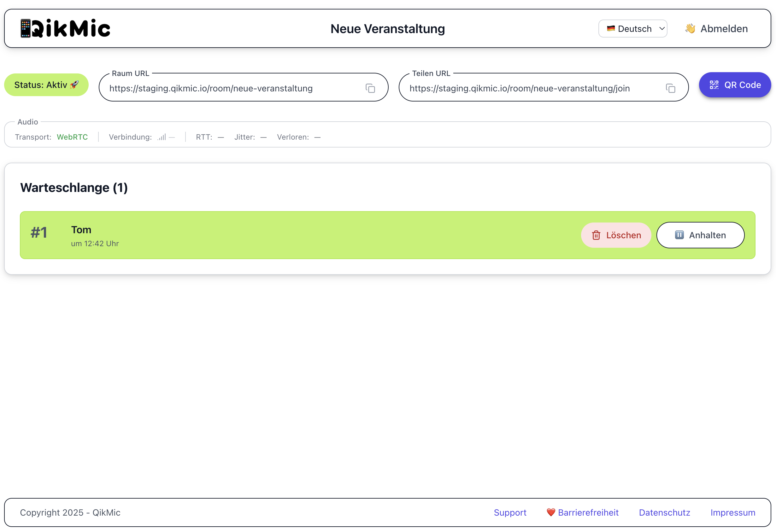Pause Tom with the Anhalten button

[700, 235]
